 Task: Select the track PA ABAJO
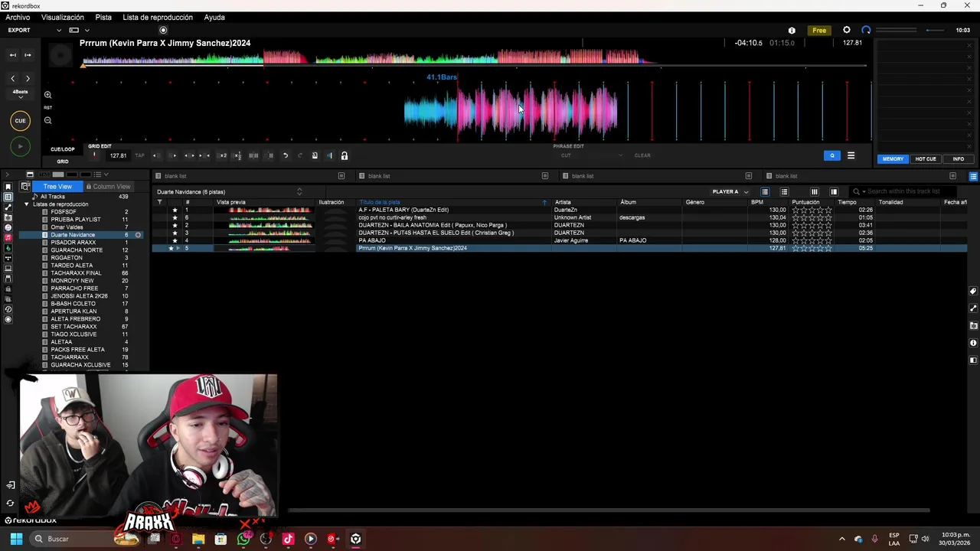(372, 240)
